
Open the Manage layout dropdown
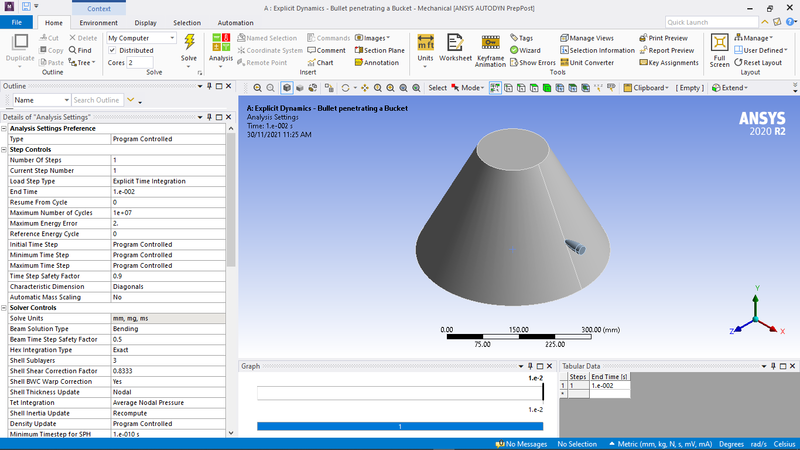754,38
